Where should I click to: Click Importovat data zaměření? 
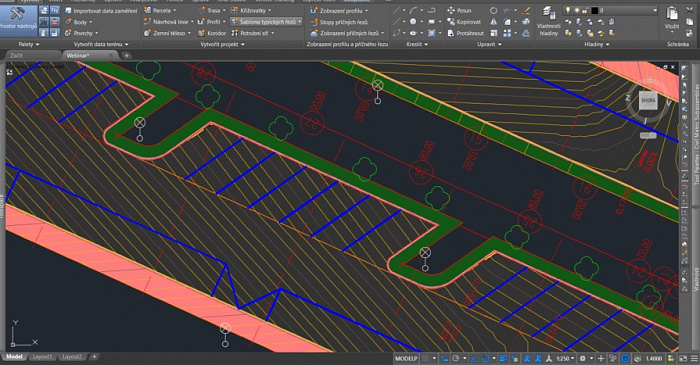pyautogui.click(x=101, y=11)
